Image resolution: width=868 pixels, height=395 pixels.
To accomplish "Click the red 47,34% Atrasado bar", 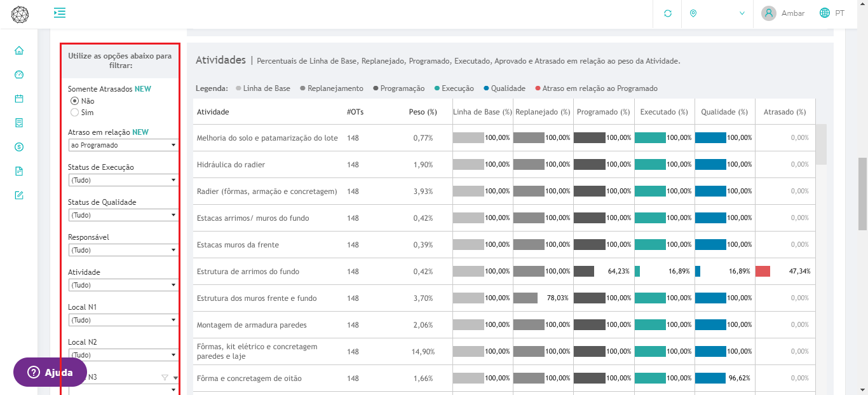I will pos(763,272).
